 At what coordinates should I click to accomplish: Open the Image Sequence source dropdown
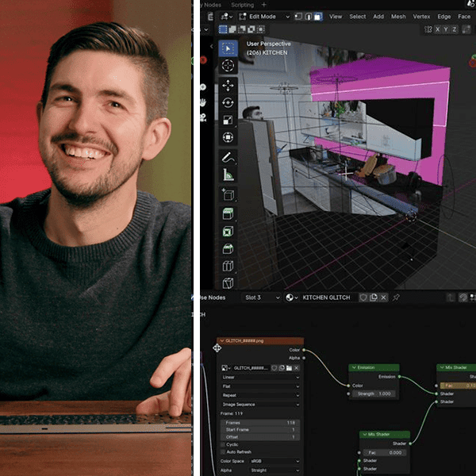(x=261, y=405)
